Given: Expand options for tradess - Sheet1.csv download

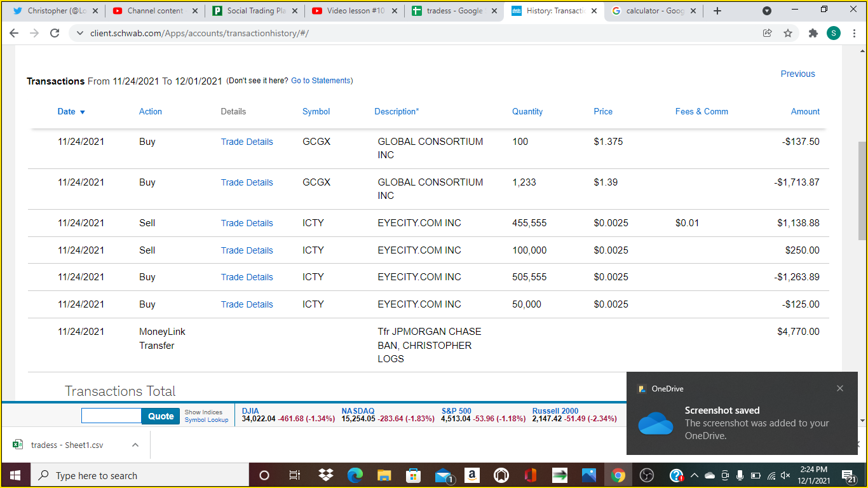Looking at the screenshot, I should pyautogui.click(x=135, y=445).
